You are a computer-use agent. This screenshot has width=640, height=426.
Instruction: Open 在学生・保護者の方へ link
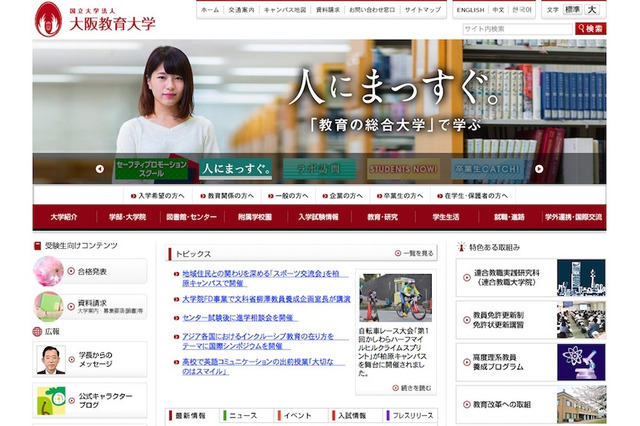[x=473, y=196]
